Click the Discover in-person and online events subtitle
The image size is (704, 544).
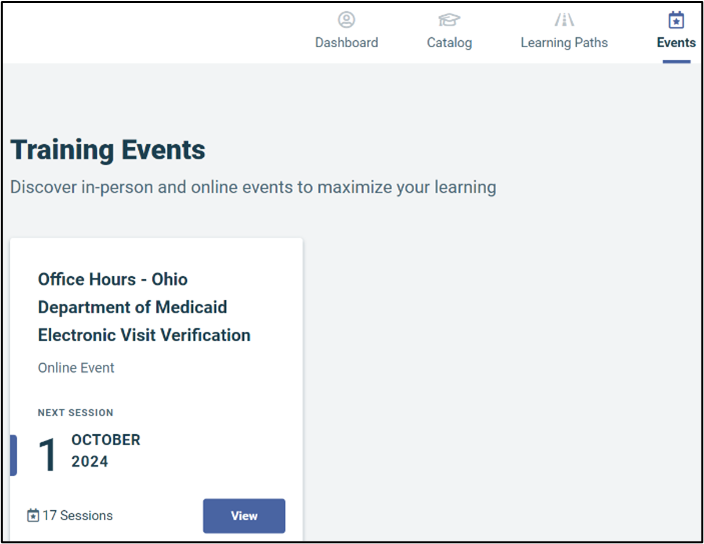253,187
